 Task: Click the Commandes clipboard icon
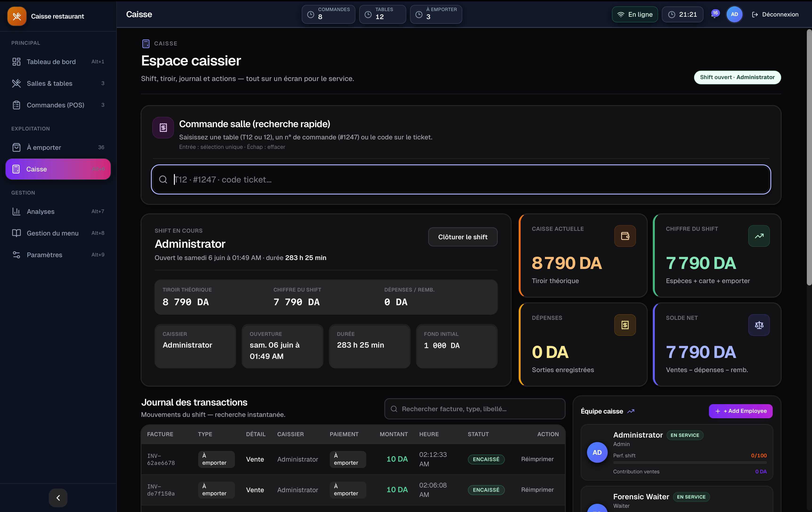[16, 105]
